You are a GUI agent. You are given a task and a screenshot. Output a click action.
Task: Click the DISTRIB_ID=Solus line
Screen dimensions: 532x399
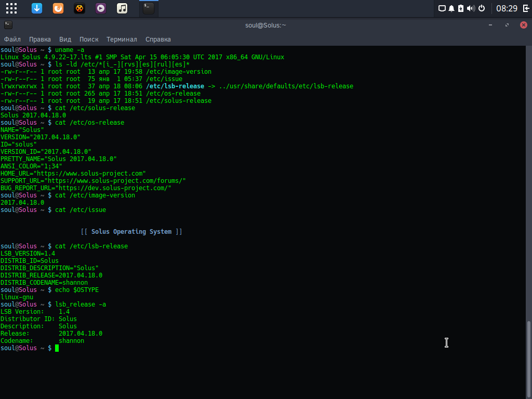30,261
